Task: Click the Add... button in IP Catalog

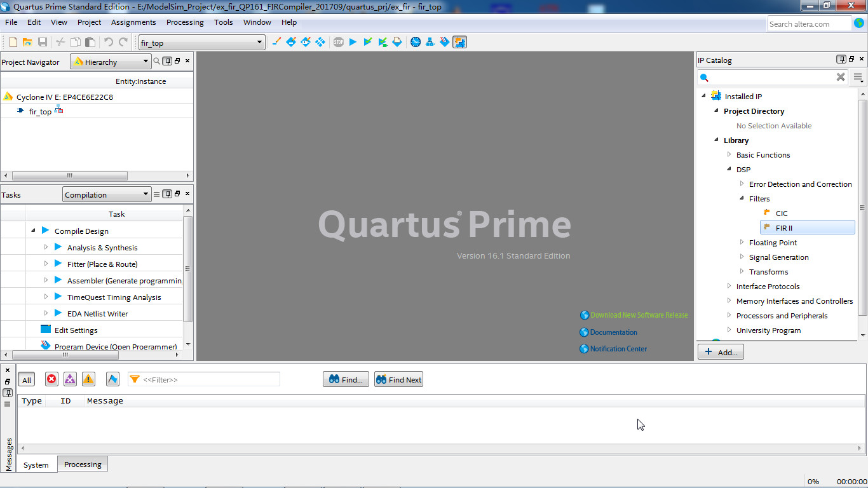Action: pos(721,352)
